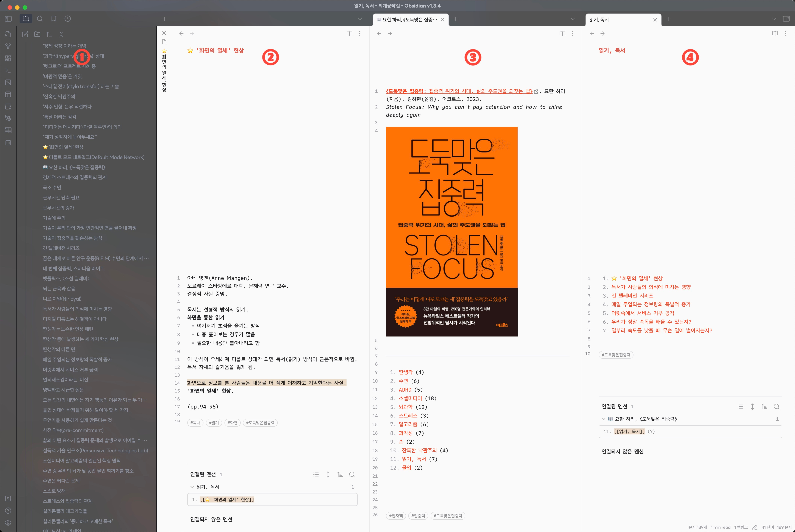Screen dimensions: 795x532
Task: Toggle reading view in '읽기, 독서' pane
Action: [x=775, y=33]
